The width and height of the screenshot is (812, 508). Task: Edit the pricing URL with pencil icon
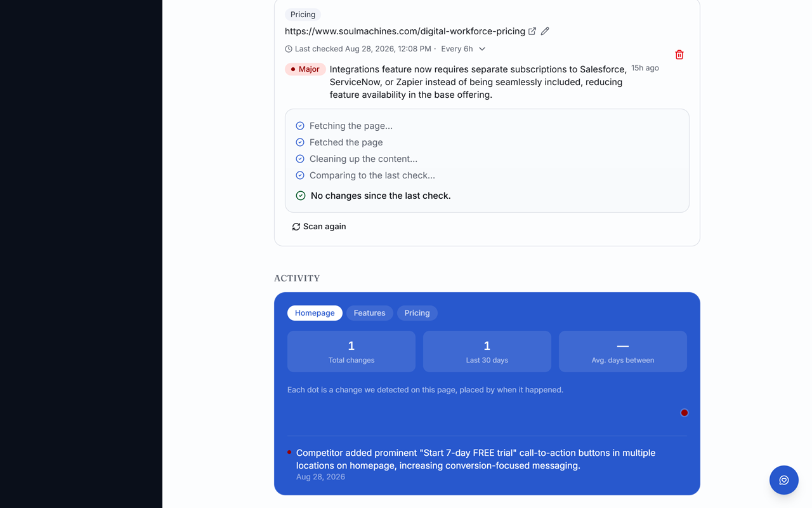click(545, 31)
